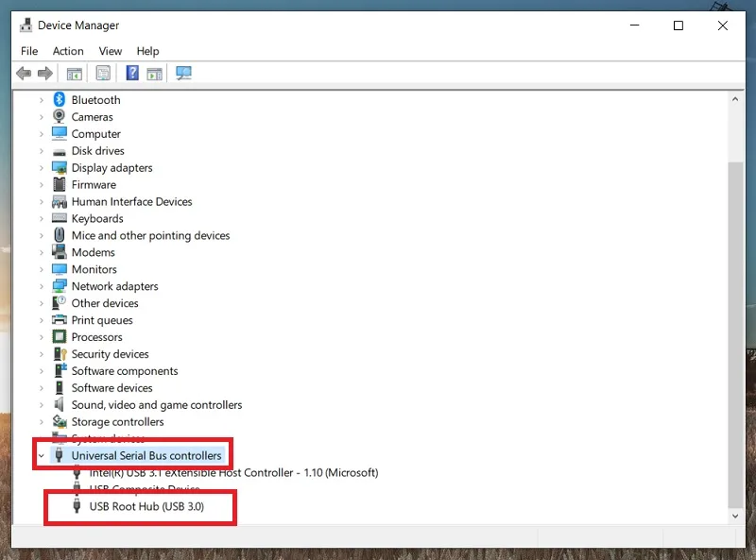Click the Mice and other pointing devices icon

60,235
